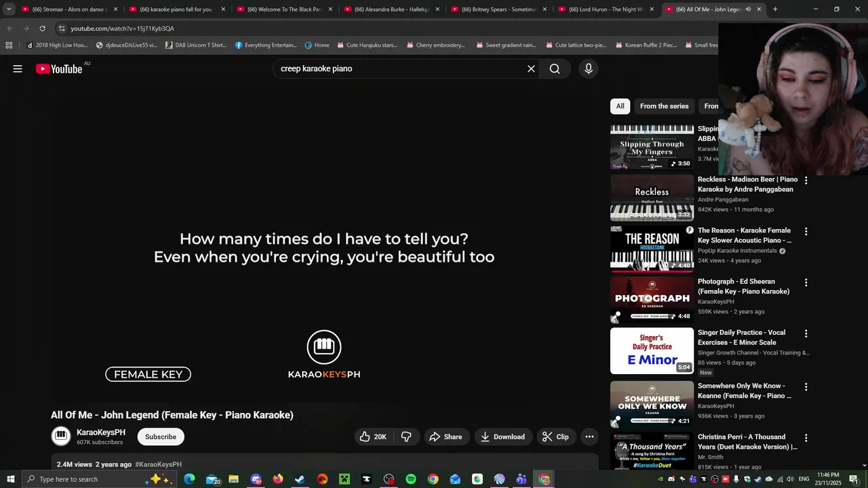Clear the search box with the X
Image resolution: width=868 pixels, height=488 pixels.
[531, 68]
